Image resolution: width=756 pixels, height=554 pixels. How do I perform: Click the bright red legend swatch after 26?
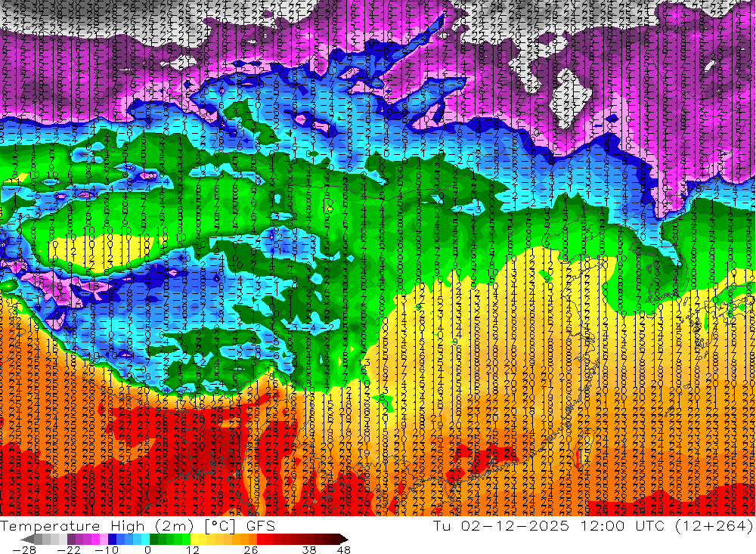[x=261, y=539]
